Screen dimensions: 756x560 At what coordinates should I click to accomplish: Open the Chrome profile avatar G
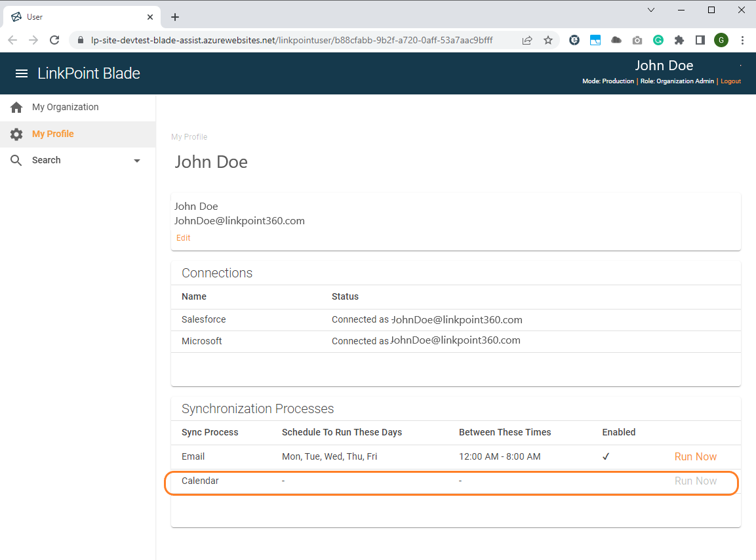pyautogui.click(x=721, y=40)
